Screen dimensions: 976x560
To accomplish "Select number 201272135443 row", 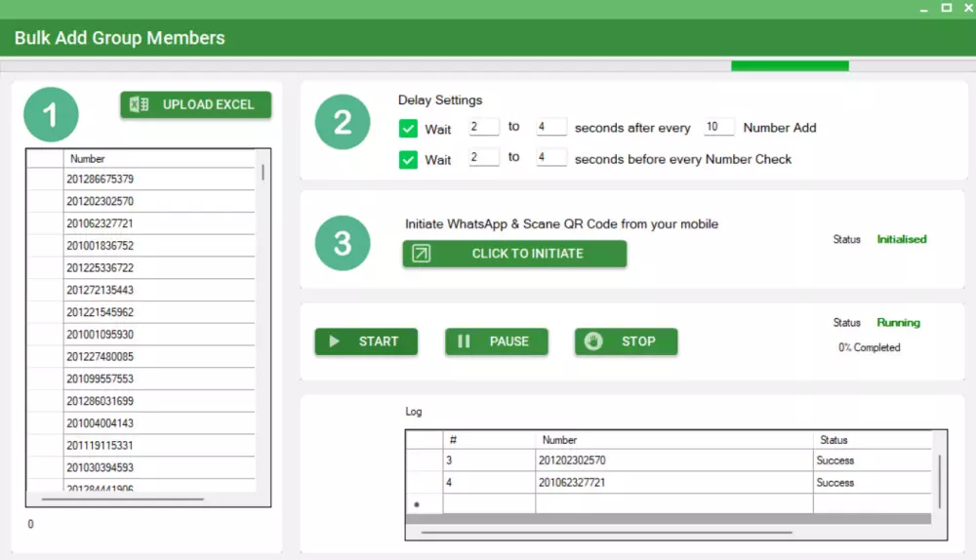I will (x=159, y=290).
